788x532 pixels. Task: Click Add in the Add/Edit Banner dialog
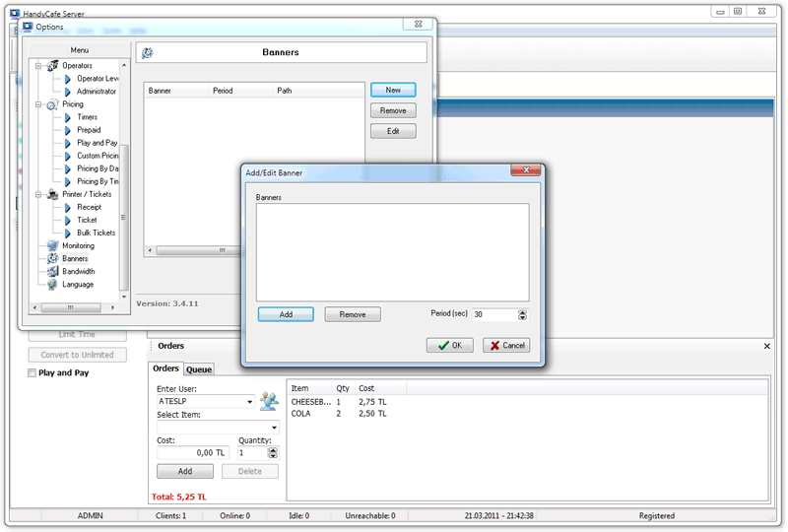click(x=286, y=315)
